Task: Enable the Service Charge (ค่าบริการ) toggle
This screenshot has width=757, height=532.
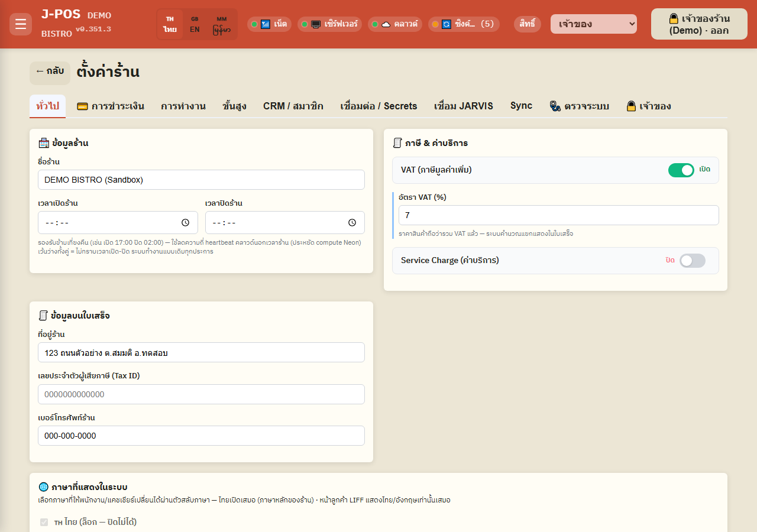Action: point(693,261)
